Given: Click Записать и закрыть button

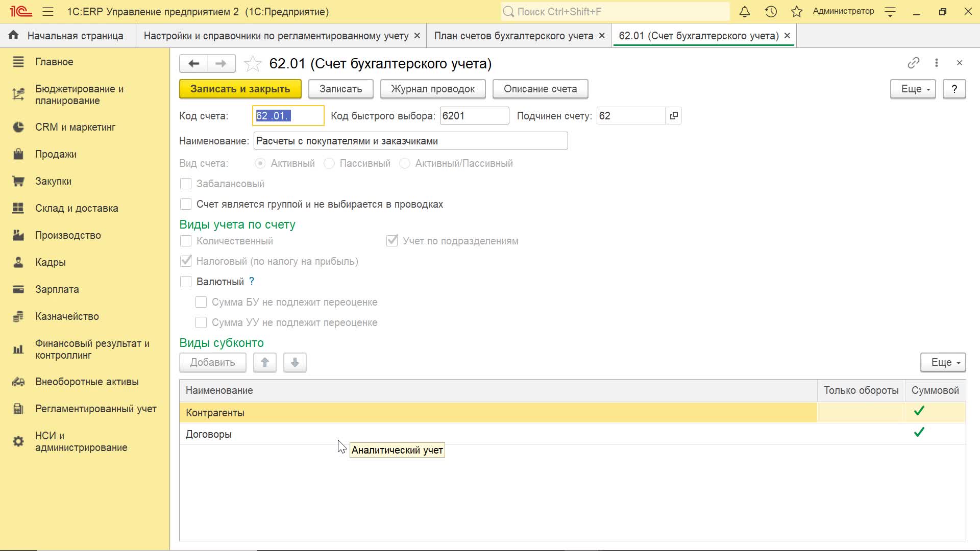Looking at the screenshot, I should pyautogui.click(x=240, y=89).
